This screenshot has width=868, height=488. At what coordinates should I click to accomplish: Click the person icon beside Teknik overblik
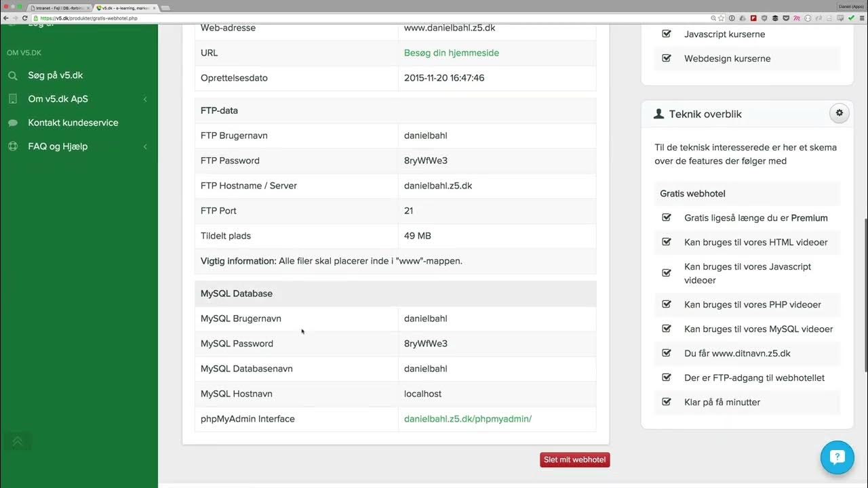pos(658,114)
